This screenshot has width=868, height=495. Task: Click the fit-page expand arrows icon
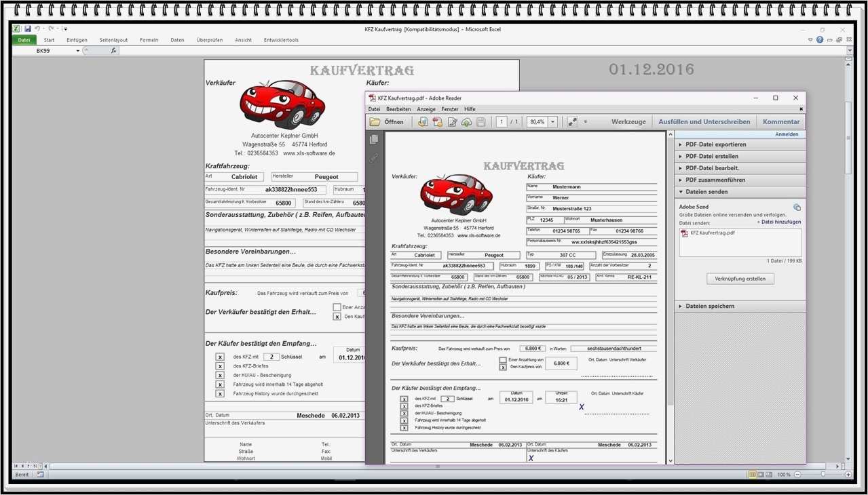point(572,122)
